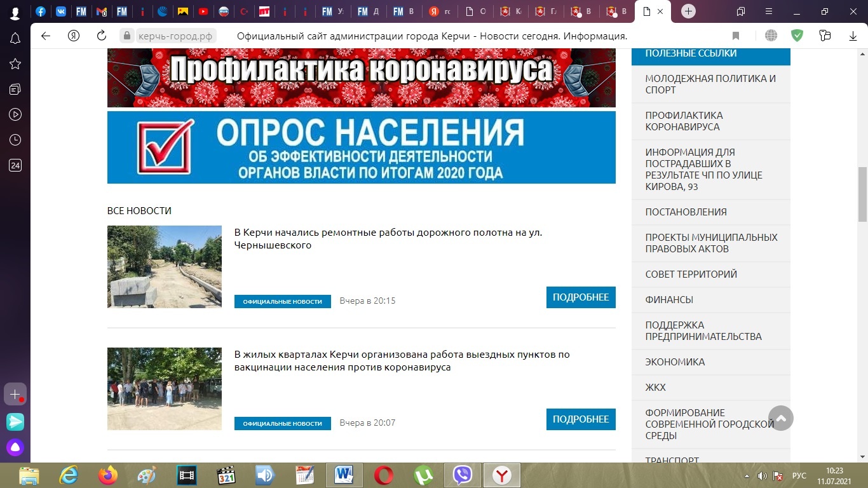Click the road repair news thumbnail
This screenshot has height=488, width=868.
(x=165, y=267)
